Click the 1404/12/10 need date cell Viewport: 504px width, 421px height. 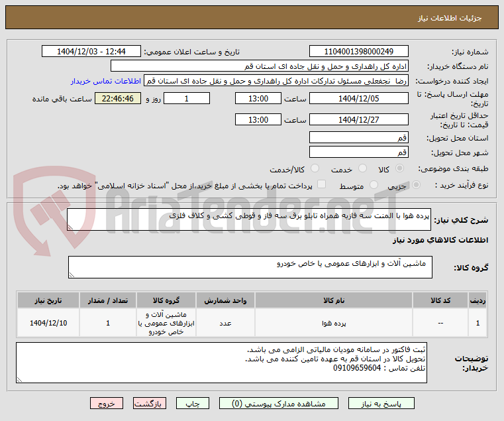[48, 323]
